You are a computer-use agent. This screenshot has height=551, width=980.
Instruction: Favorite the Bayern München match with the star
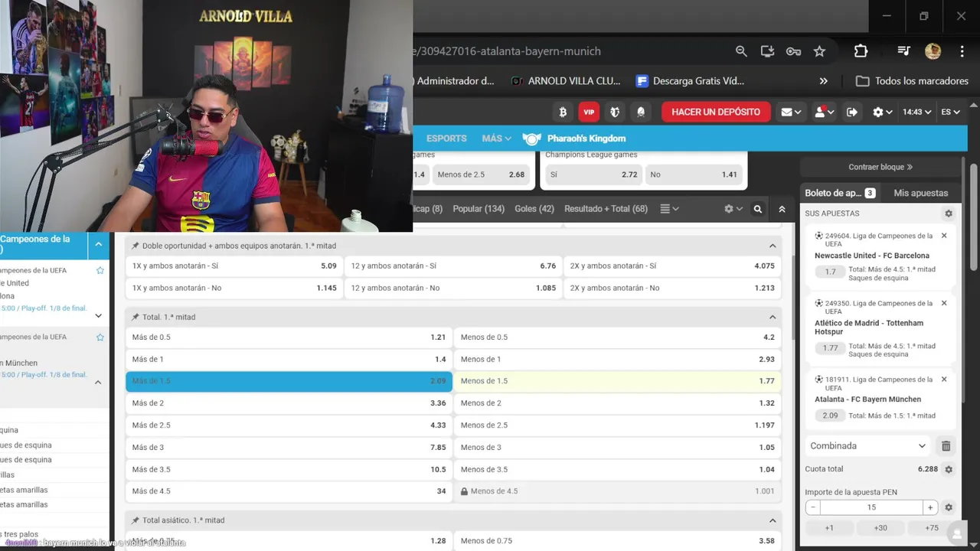100,337
